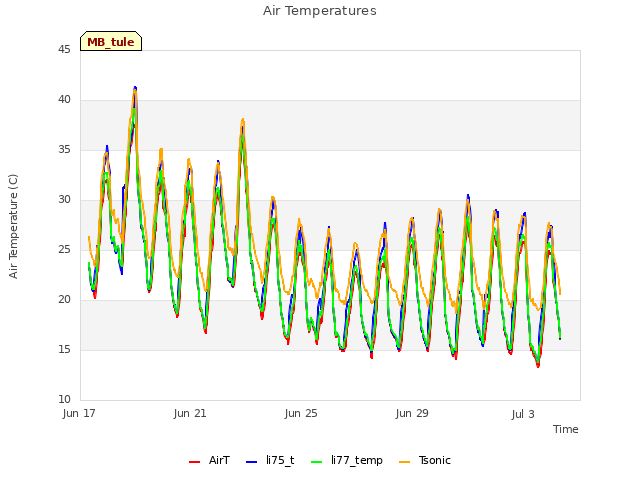Click the 30 y-axis tick label
This screenshot has height=480, width=640.
point(64,199)
